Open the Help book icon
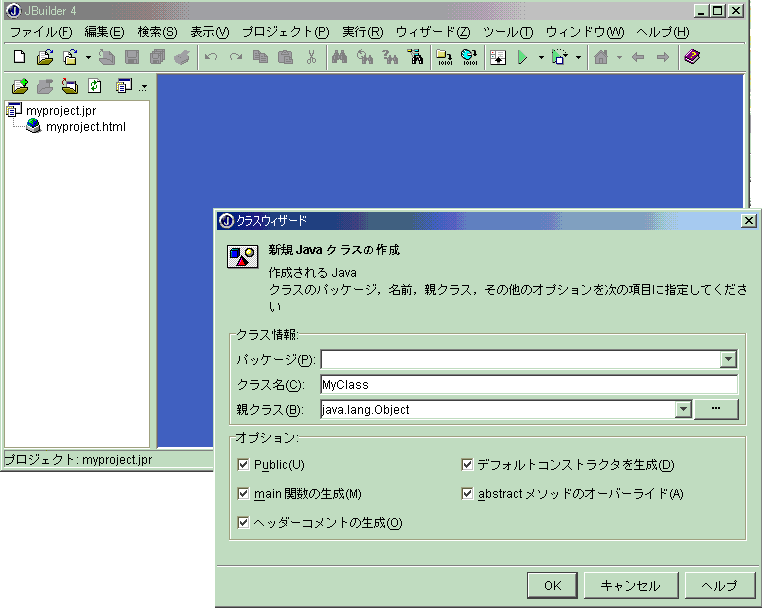Image resolution: width=762 pixels, height=608 pixels. coord(692,57)
